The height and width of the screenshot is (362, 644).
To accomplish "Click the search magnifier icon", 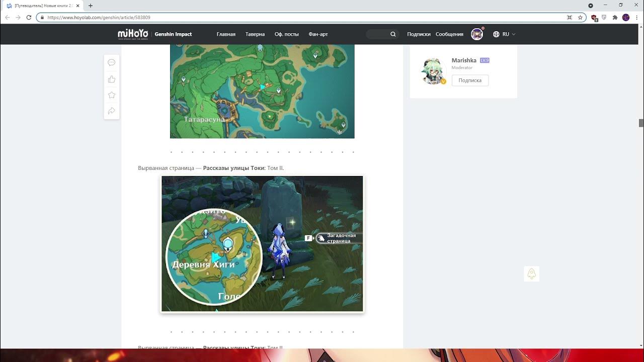I will coord(393,34).
